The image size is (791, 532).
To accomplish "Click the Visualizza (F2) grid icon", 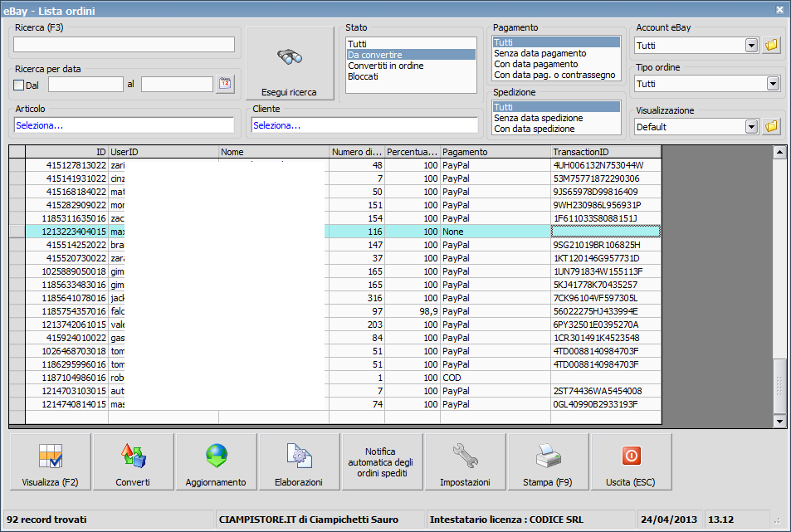I will click(51, 456).
